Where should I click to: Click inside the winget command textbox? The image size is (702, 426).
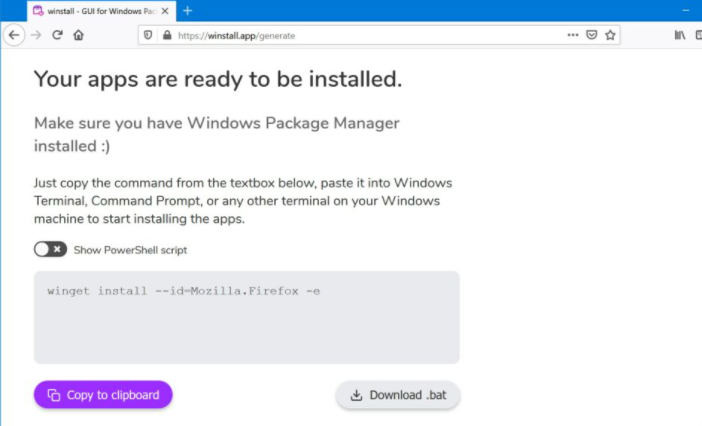click(247, 317)
